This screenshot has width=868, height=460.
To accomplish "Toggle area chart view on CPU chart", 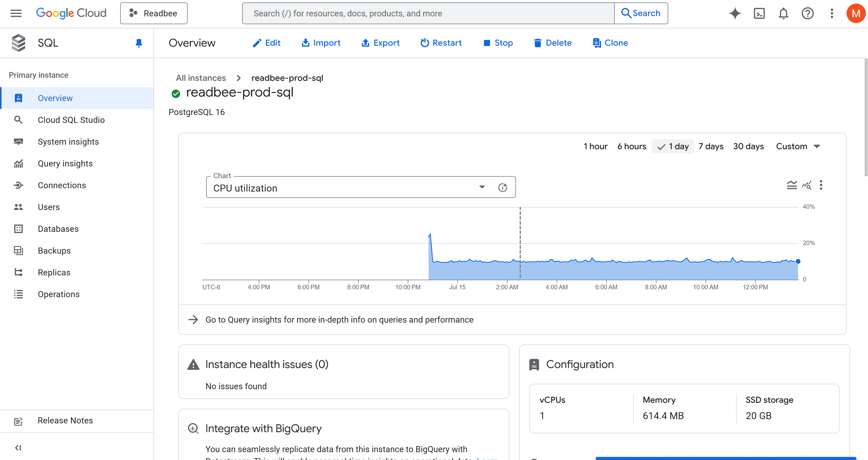I will pyautogui.click(x=791, y=185).
